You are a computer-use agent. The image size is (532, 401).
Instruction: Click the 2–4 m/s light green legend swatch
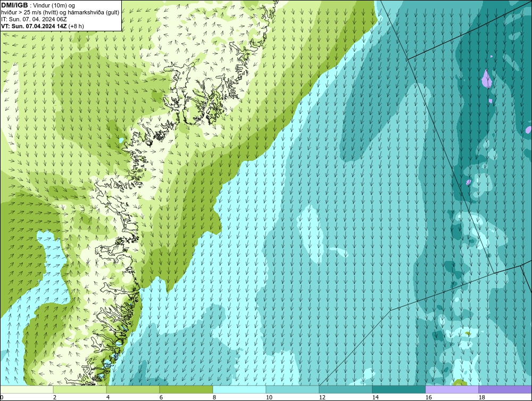[80, 389]
